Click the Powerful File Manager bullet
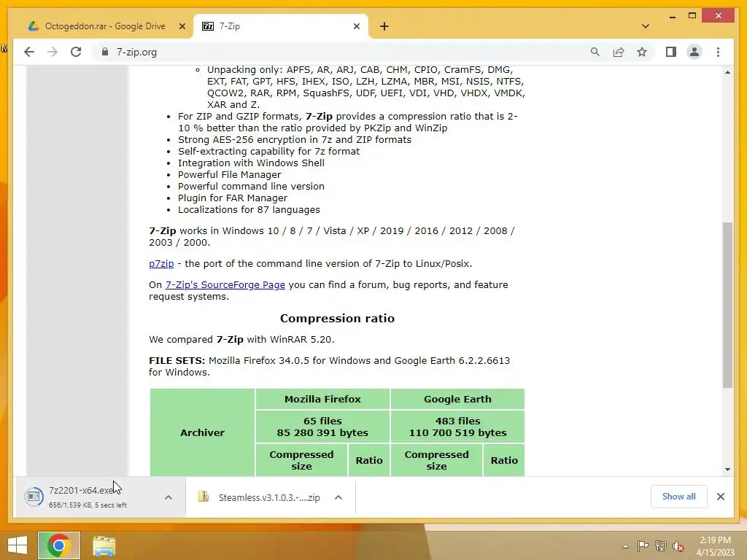The width and height of the screenshot is (747, 560). click(x=229, y=175)
